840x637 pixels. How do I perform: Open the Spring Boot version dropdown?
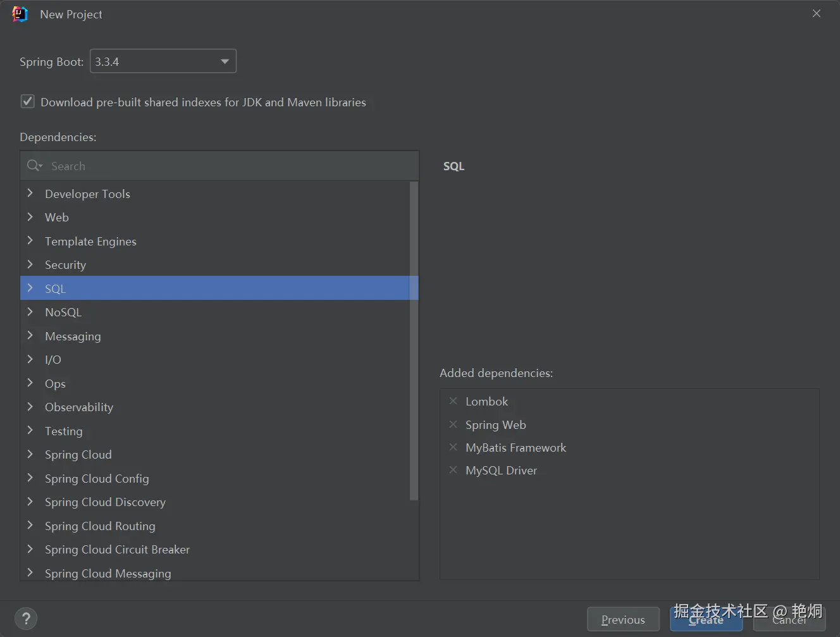tap(163, 61)
